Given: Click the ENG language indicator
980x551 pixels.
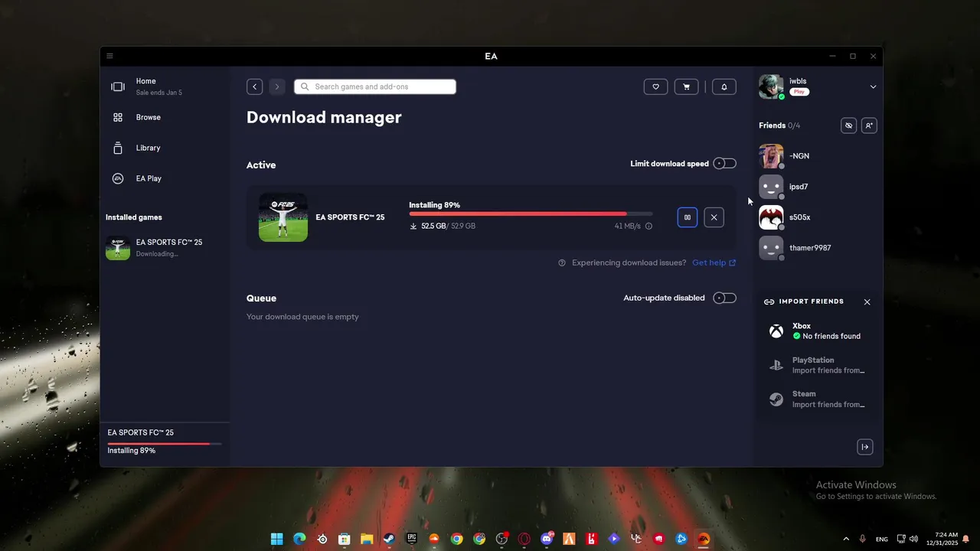Looking at the screenshot, I should (882, 539).
